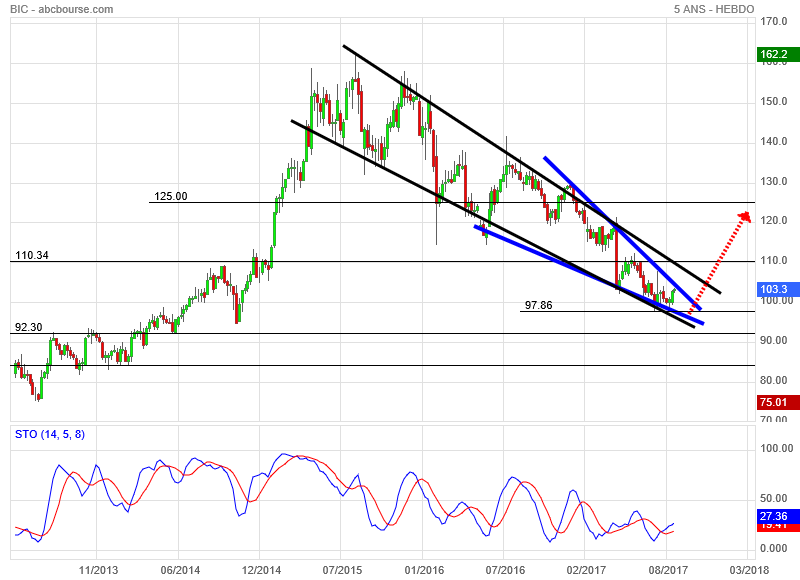This screenshot has width=800, height=580.
Task: Click the stochastic 50.00 axis label
Action: point(773,498)
